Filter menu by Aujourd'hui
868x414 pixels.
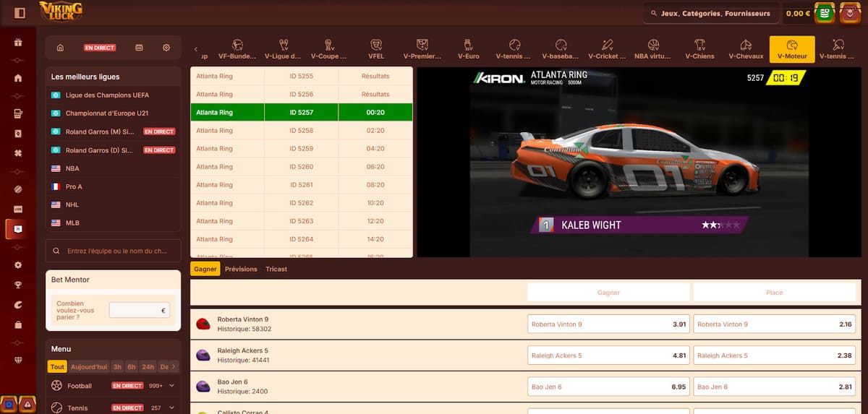88,366
